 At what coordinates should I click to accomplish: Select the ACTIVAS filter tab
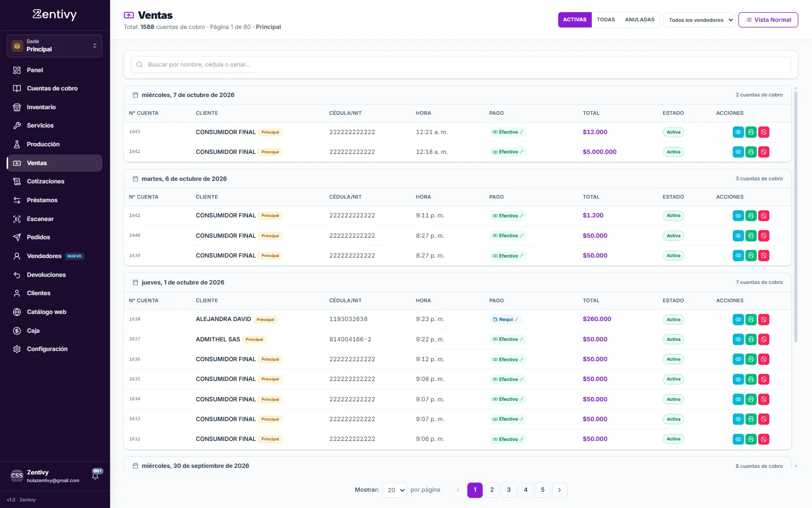[574, 20]
